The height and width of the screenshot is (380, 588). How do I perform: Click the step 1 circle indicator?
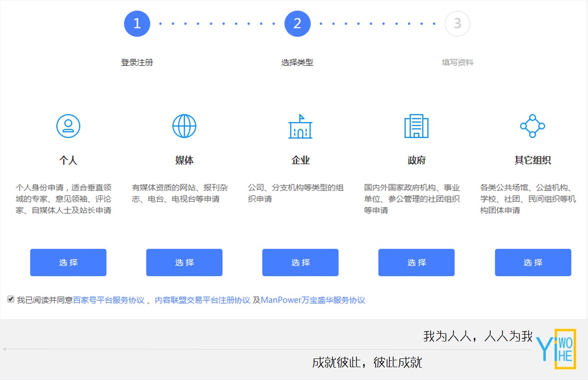(x=136, y=23)
